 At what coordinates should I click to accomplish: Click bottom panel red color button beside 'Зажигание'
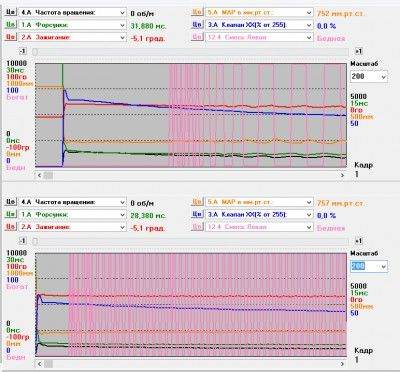point(10,227)
